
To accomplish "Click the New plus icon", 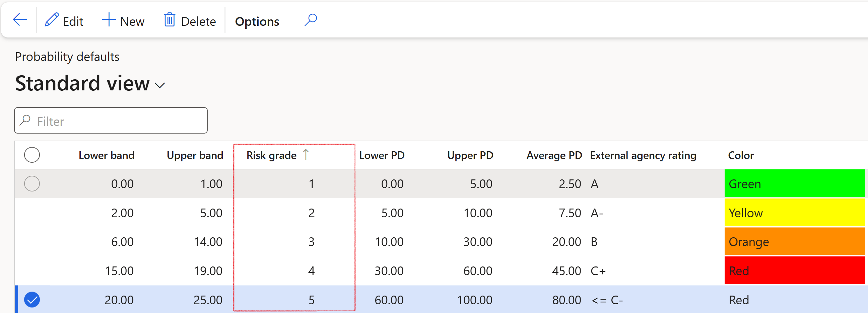I will [x=109, y=20].
